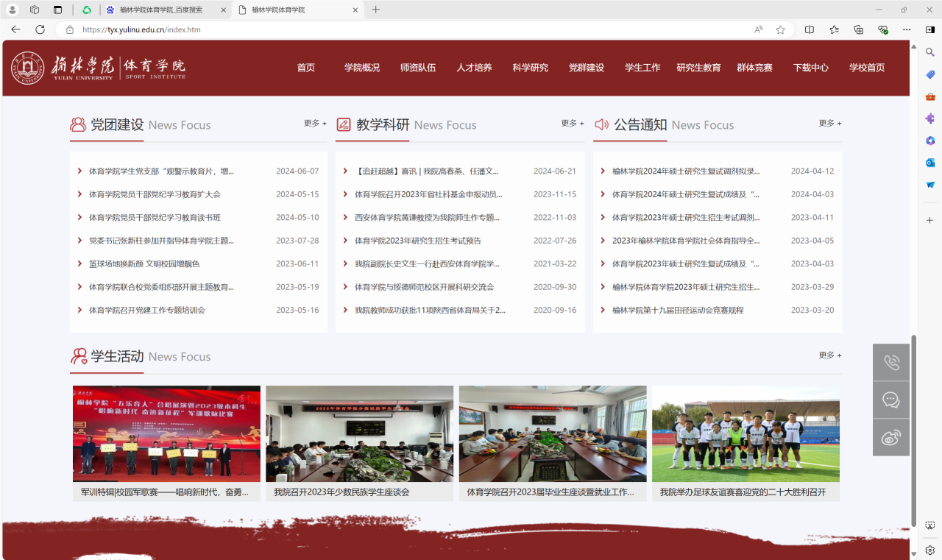Open the football friendly match photo
Screen dimensions: 942x560
click(746, 434)
